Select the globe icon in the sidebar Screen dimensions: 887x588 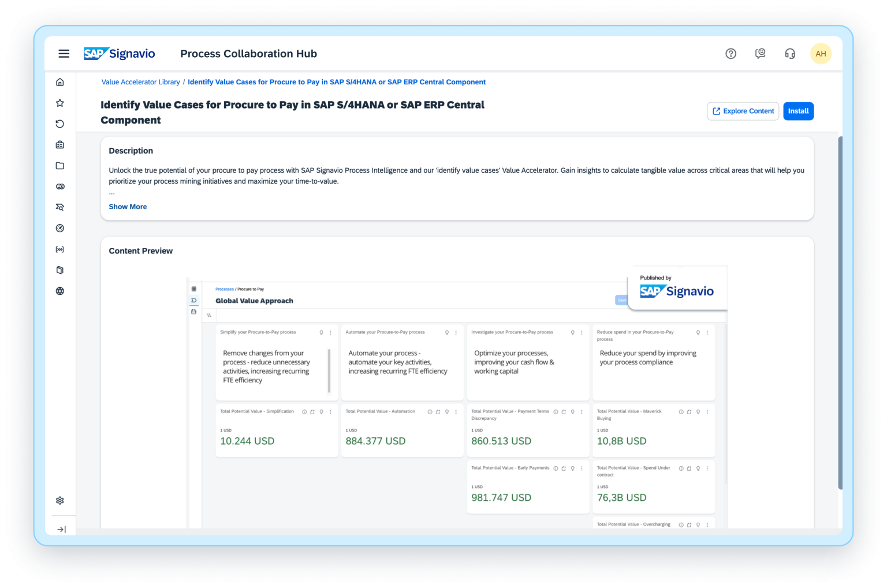coord(60,291)
